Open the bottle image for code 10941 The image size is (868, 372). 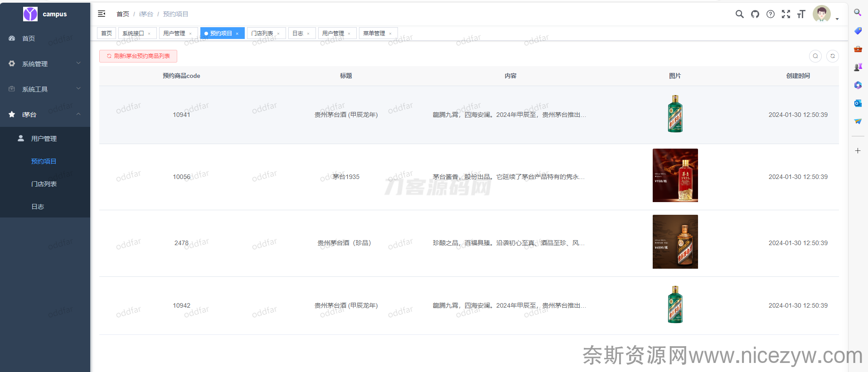click(x=675, y=114)
